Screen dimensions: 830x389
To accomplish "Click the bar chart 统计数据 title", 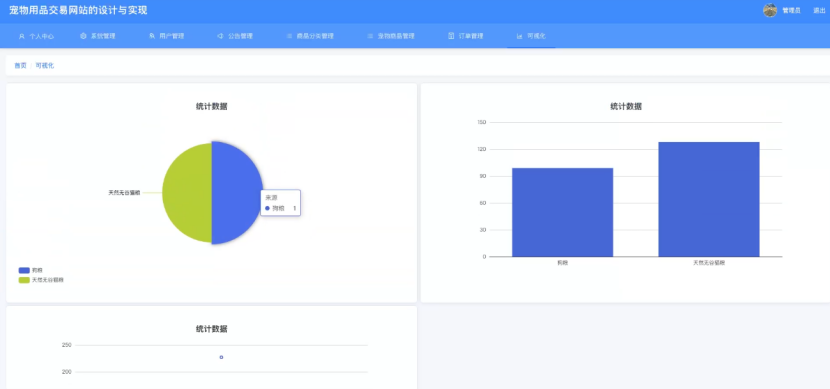I will pos(626,106).
